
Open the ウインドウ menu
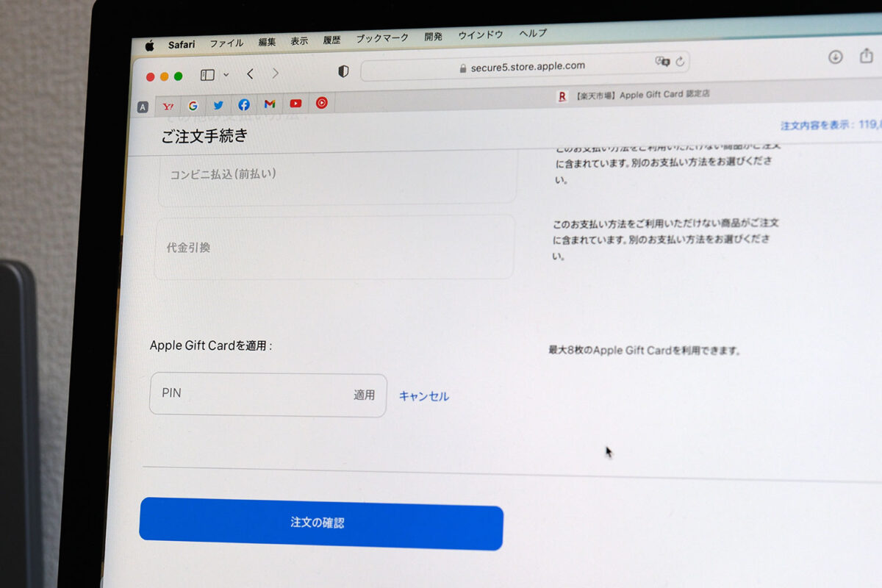[481, 35]
